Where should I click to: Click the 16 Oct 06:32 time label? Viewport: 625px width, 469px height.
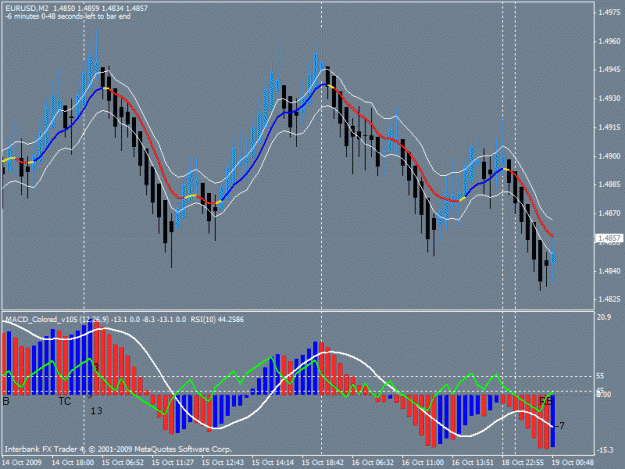[x=373, y=463]
